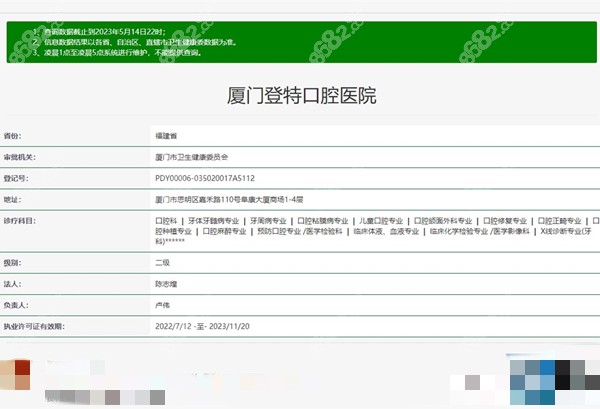This screenshot has width=600, height=409.
Task: Click 口腔粘膜病专业 in the 诊疗科目 list
Action: click(323, 221)
